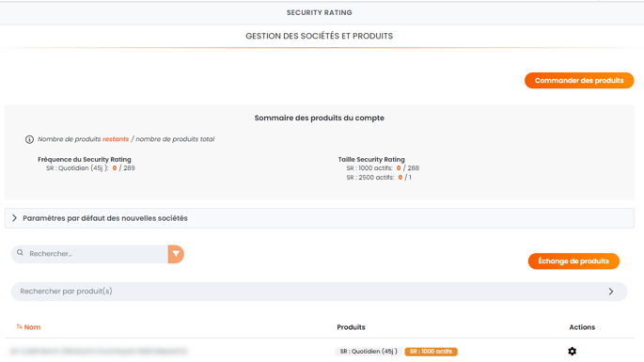Select the SR : Quotidien (45j) product tag
The height and width of the screenshot is (362, 644).
pos(369,352)
